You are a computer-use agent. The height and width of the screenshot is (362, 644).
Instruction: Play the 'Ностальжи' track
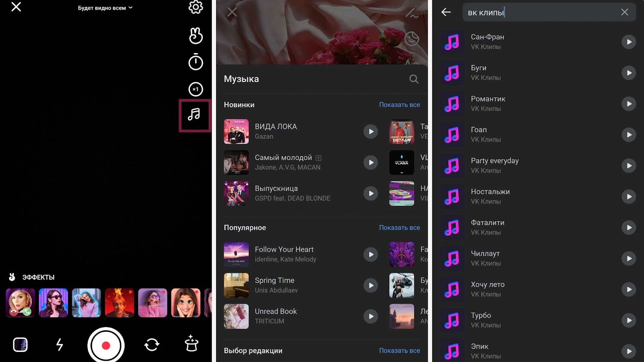pyautogui.click(x=629, y=197)
